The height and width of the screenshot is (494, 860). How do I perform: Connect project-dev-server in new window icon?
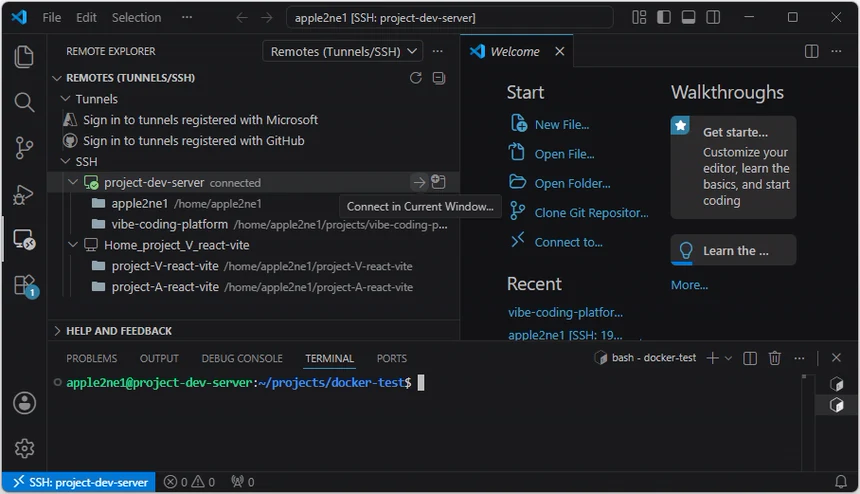(438, 182)
